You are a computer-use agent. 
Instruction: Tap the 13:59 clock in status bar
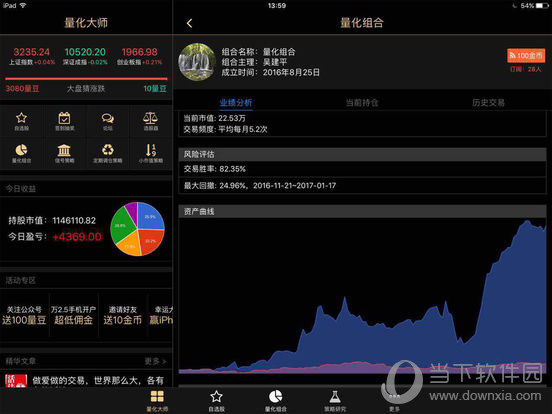[x=277, y=6]
